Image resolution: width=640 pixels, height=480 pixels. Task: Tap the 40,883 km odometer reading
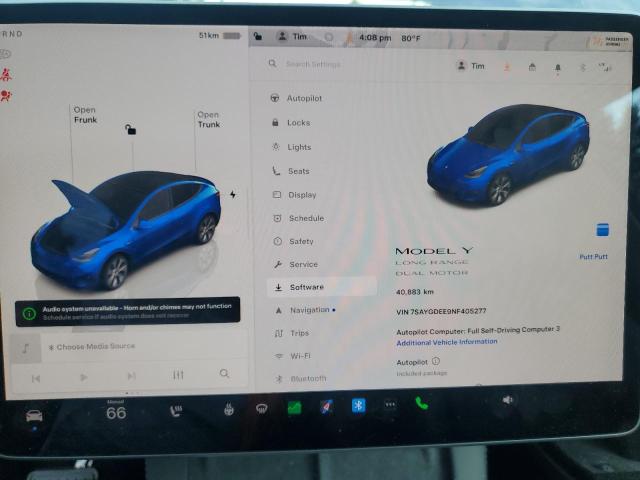click(x=414, y=292)
